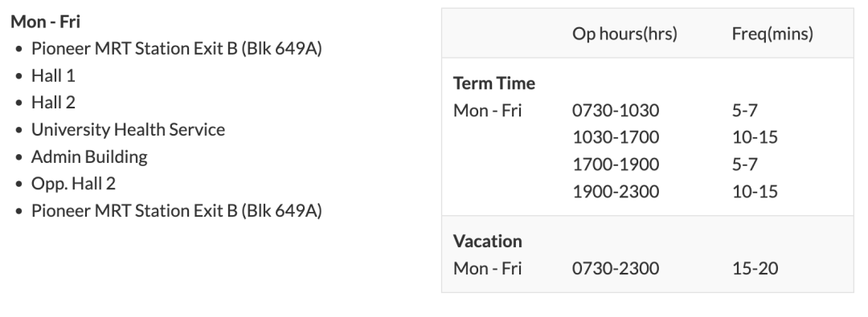The width and height of the screenshot is (868, 317).
Task: Select the Term Time section label
Action: point(493,83)
